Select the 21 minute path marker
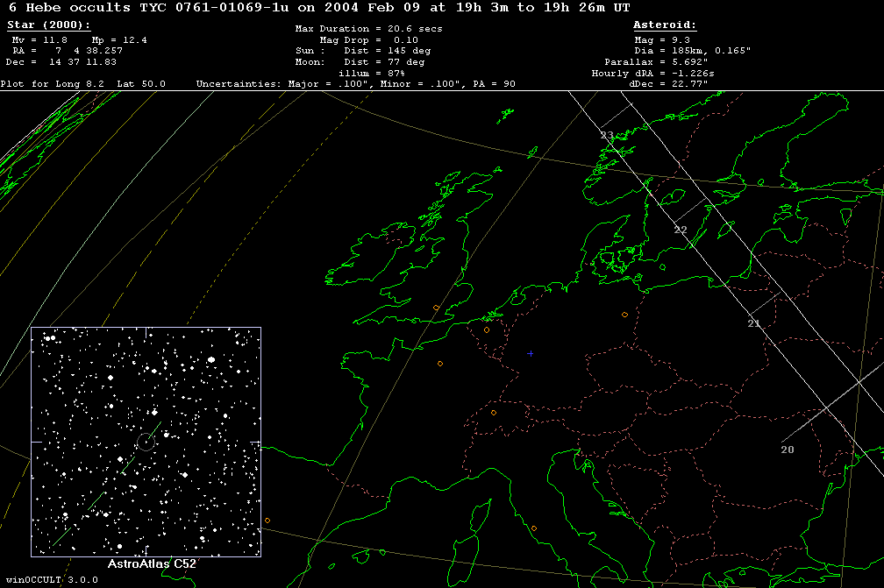Viewport: 884px width, 588px height. pos(753,323)
